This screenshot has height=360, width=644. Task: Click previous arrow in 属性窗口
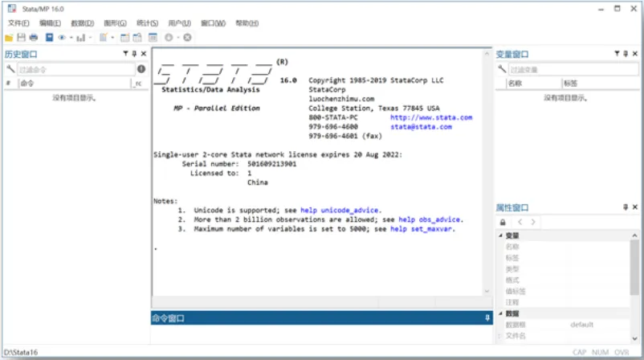[x=520, y=222]
